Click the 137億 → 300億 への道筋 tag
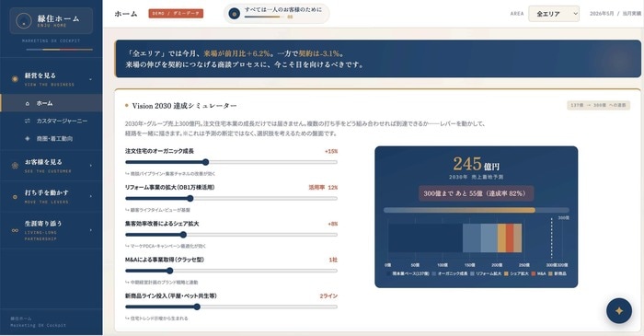Screen dimensions: 644x336 [598, 105]
